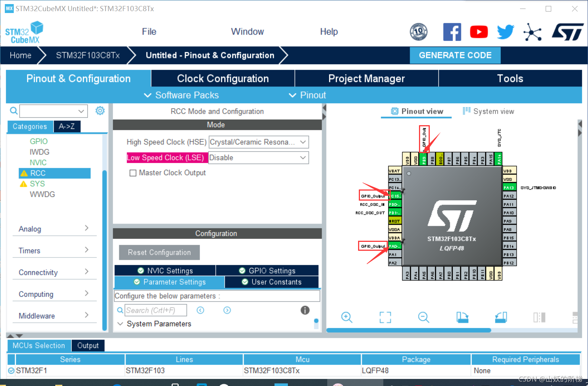This screenshot has width=588, height=386.
Task: Rotate the chip view clockwise icon
Action: (x=462, y=317)
